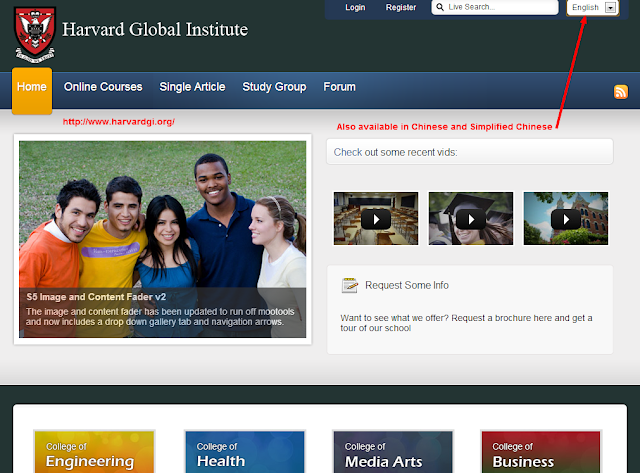This screenshot has height=473, width=640.
Task: Open the Study Group menu item
Action: tap(274, 87)
